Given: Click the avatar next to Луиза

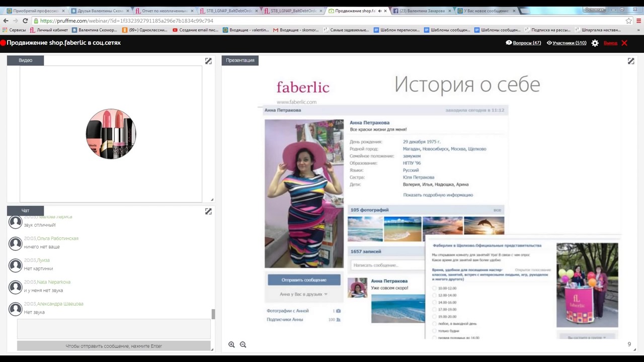Looking at the screenshot, I should click(16, 265).
